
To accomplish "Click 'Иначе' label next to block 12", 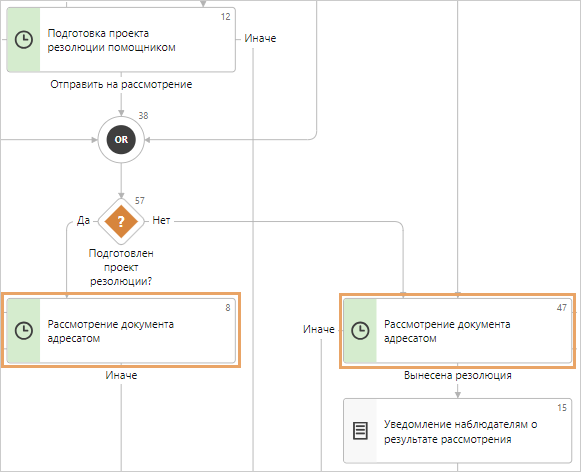I will [260, 39].
